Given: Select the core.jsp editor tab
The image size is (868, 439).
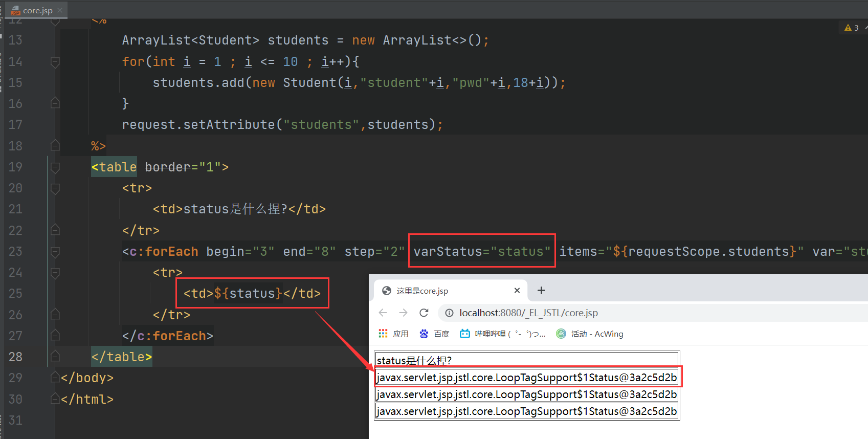Looking at the screenshot, I should pos(37,10).
